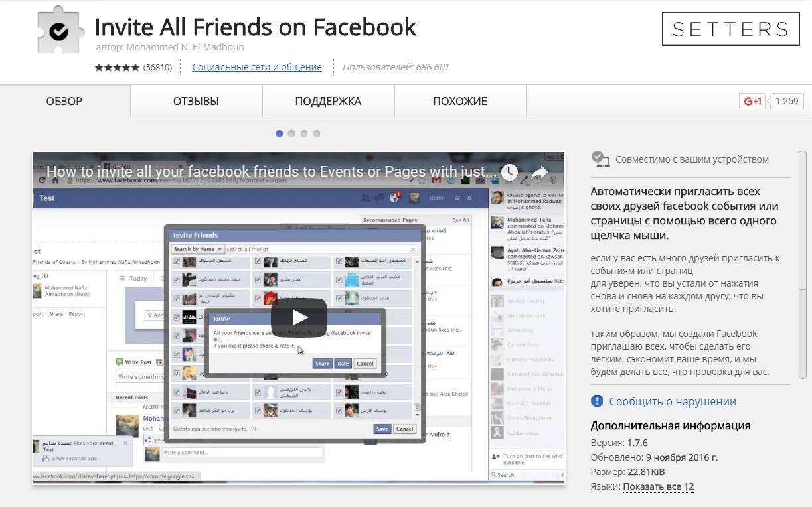Click the G+1 button

752,101
